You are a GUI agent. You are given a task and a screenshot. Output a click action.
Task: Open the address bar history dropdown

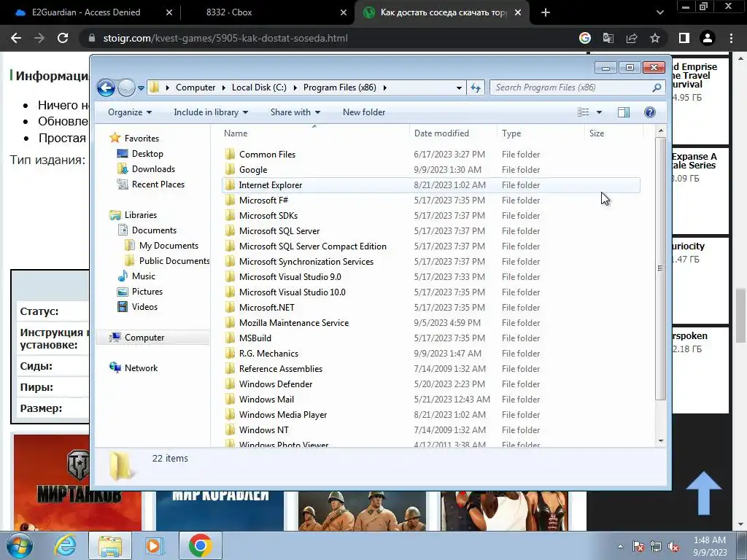coord(459,87)
